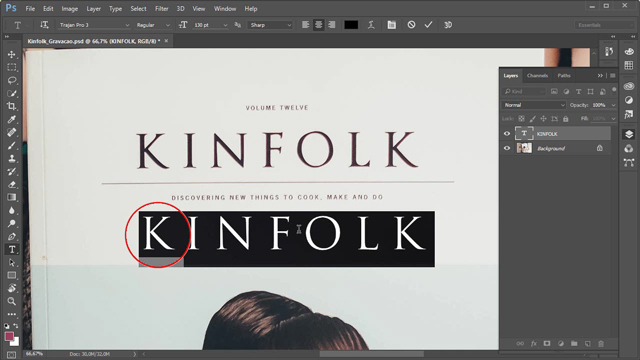Open the History panel icon
640x360 pixels.
609,52
